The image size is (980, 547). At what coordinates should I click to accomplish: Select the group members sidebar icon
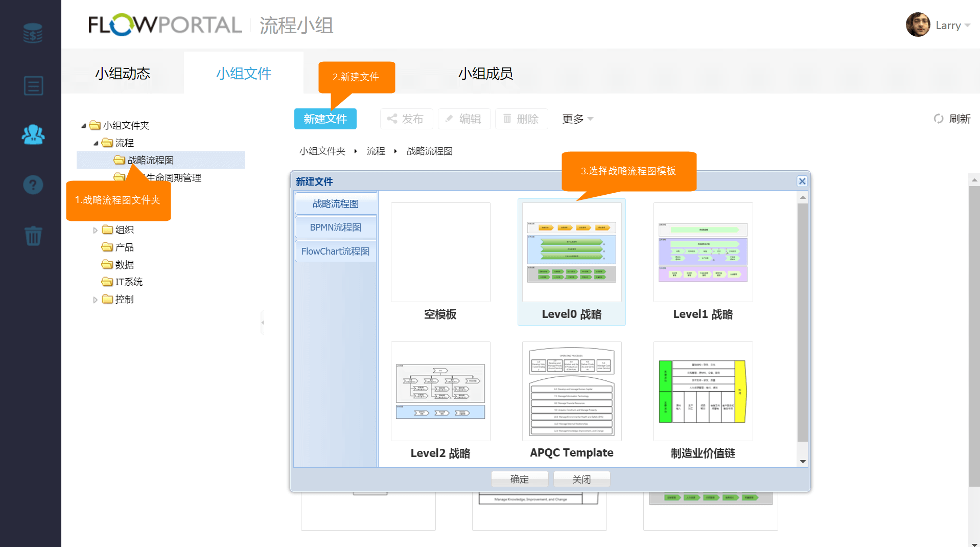[x=33, y=134]
